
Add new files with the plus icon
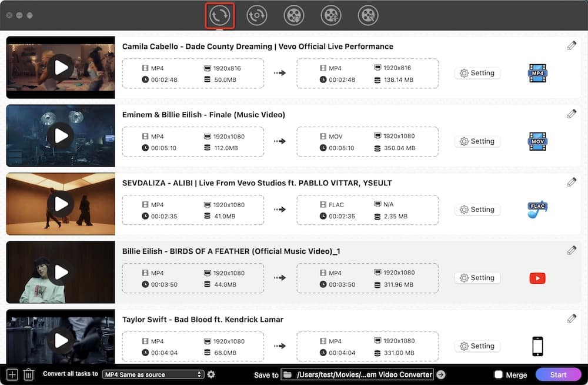point(11,374)
